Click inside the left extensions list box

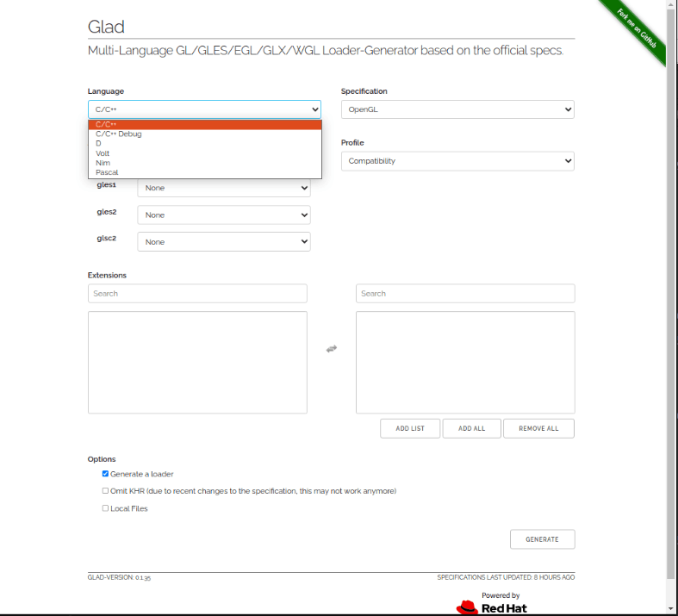coord(197,362)
